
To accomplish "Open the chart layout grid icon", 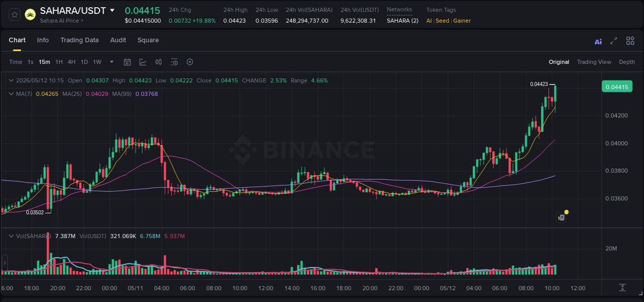I will pyautogui.click(x=630, y=41).
